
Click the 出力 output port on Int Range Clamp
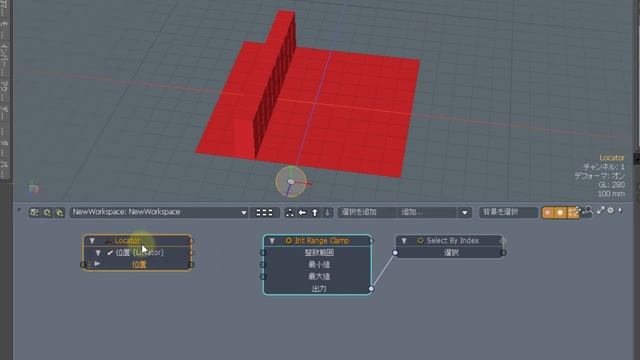pyautogui.click(x=371, y=289)
